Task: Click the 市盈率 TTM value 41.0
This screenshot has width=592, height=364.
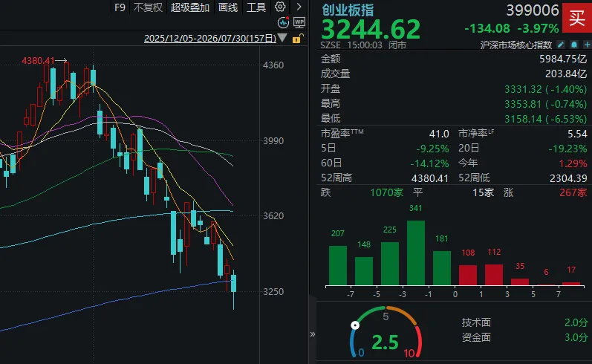Action: click(439, 134)
